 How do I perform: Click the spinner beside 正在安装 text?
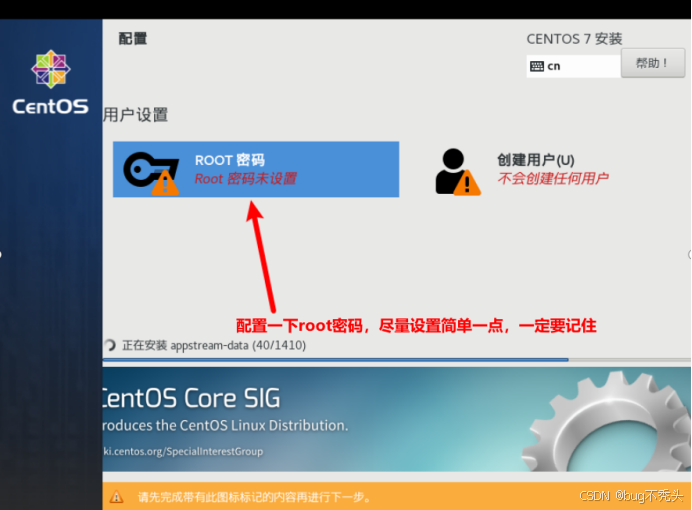pyautogui.click(x=110, y=345)
